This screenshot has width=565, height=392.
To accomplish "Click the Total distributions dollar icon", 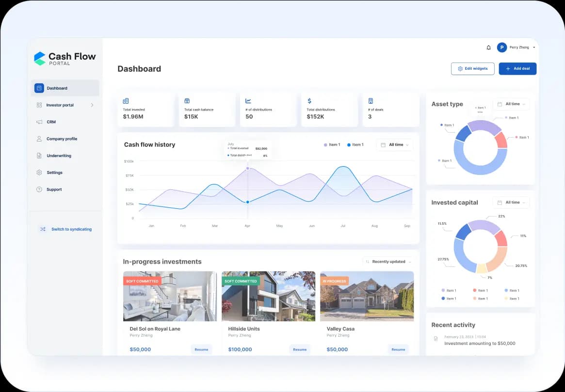I will coord(309,101).
